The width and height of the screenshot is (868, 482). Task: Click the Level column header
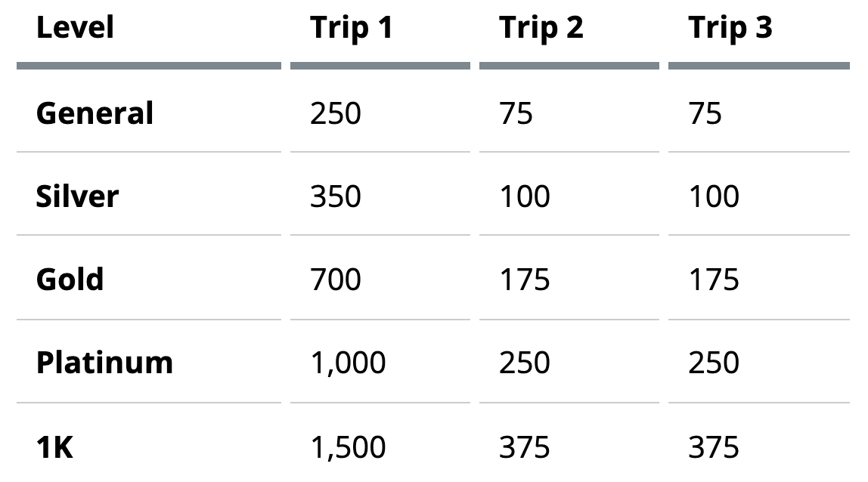(75, 29)
